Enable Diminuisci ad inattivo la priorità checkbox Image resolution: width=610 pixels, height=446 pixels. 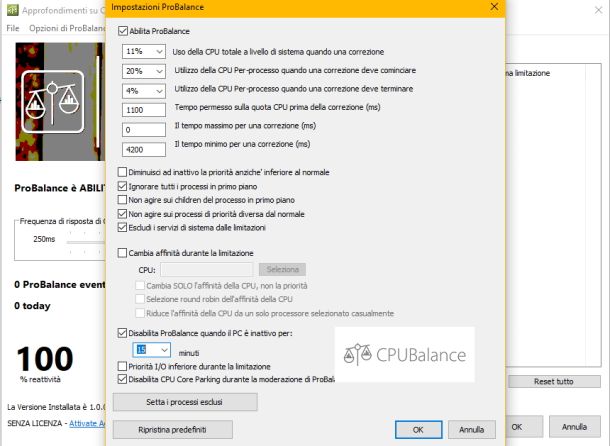[122, 172]
